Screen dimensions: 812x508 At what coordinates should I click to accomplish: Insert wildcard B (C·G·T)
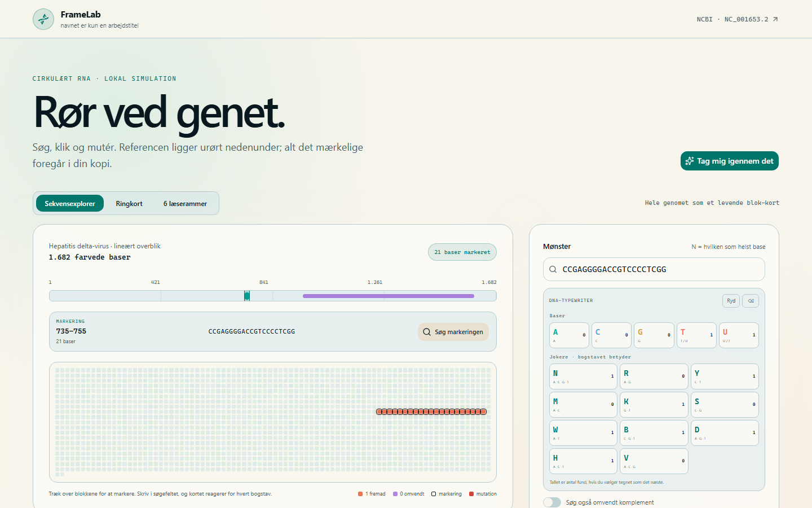pos(654,433)
